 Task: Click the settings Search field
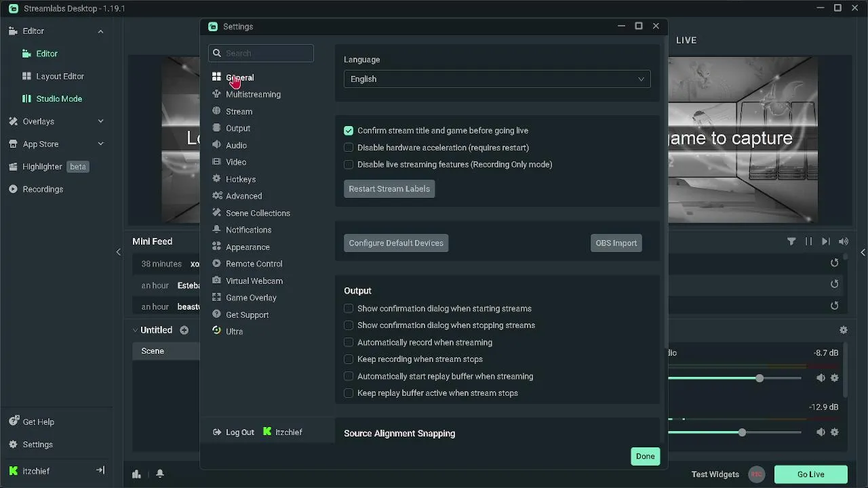click(261, 53)
